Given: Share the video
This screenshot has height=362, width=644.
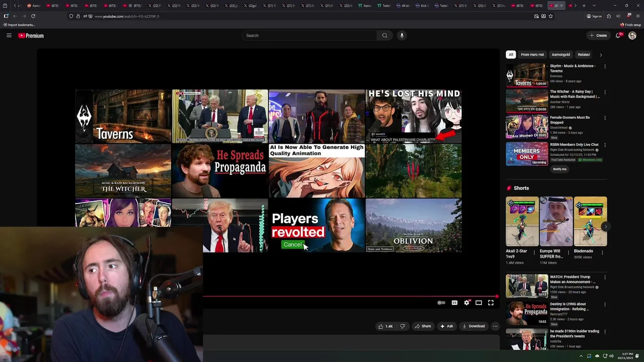Looking at the screenshot, I should [423, 326].
